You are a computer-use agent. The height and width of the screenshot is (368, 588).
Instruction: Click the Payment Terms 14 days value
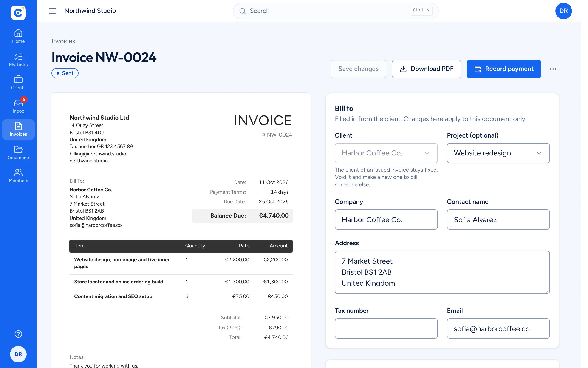280,192
